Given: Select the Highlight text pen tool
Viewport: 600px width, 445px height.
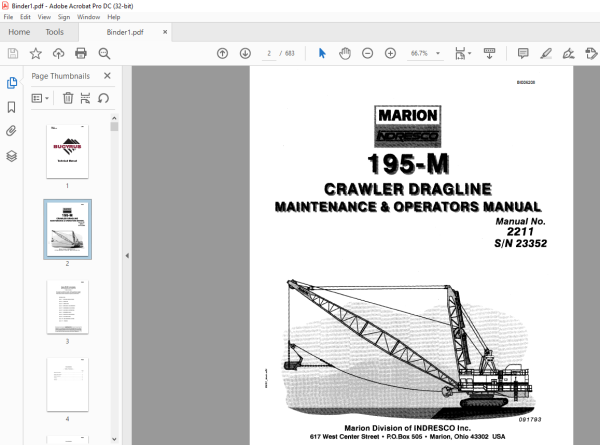Looking at the screenshot, I should (546, 53).
